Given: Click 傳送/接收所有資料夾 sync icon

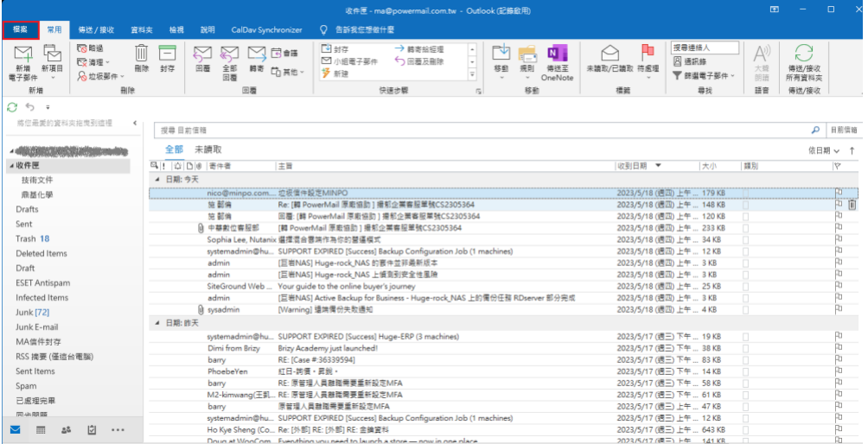Looking at the screenshot, I should click(804, 54).
